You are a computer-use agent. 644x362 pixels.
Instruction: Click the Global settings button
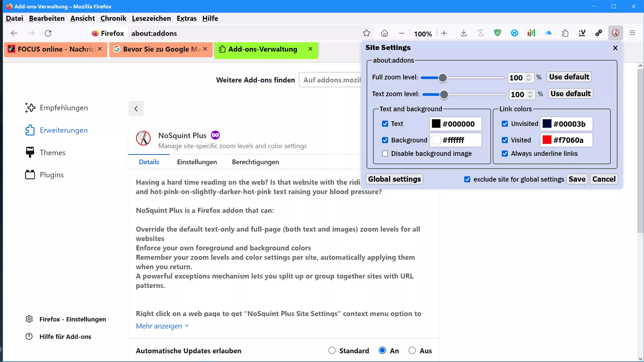pyautogui.click(x=394, y=179)
